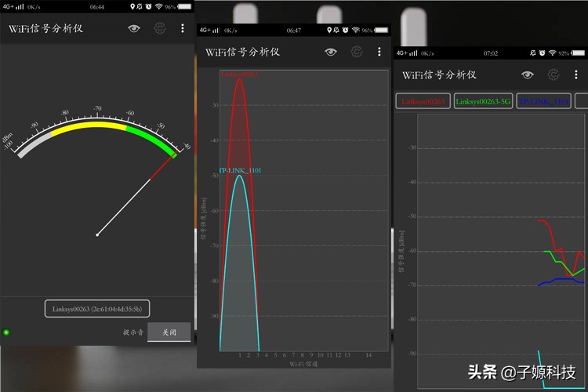Click the green arc of the gauge

coord(152,140)
